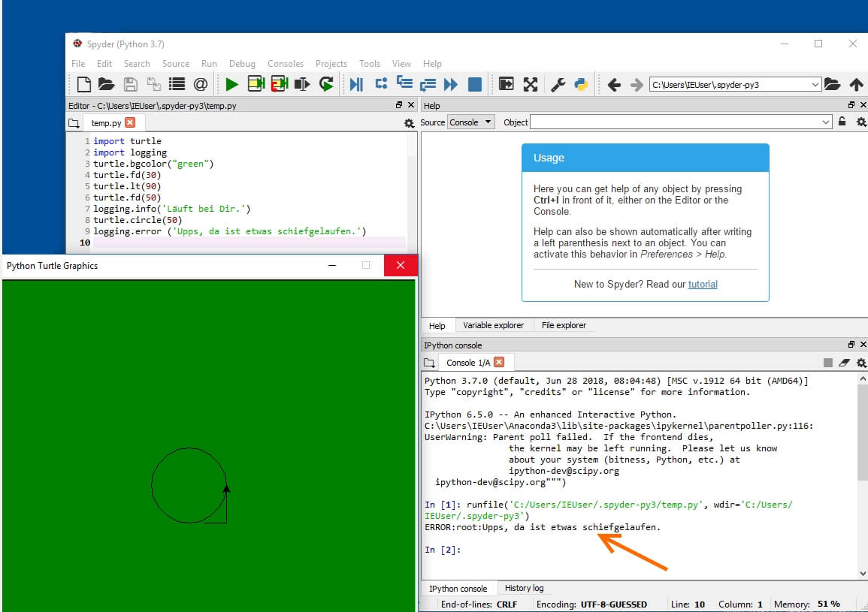
Task: Browse tabs icon in IPython console
Action: tap(430, 363)
